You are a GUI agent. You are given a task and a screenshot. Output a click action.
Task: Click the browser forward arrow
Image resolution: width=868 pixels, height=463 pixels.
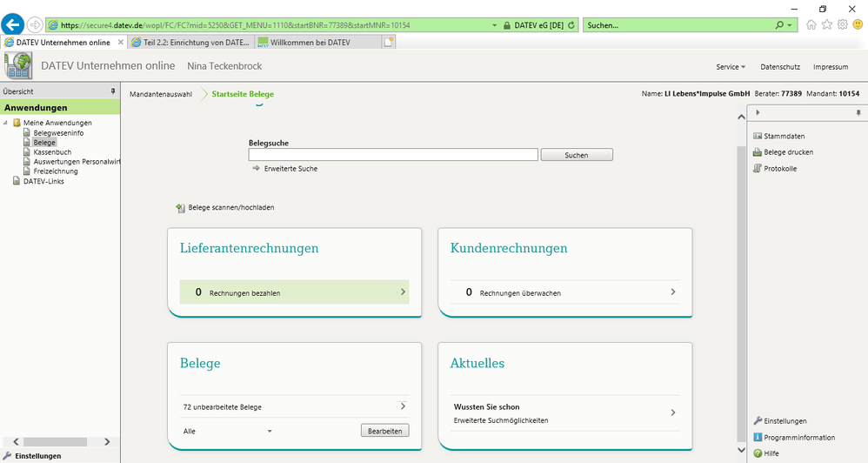(x=35, y=25)
